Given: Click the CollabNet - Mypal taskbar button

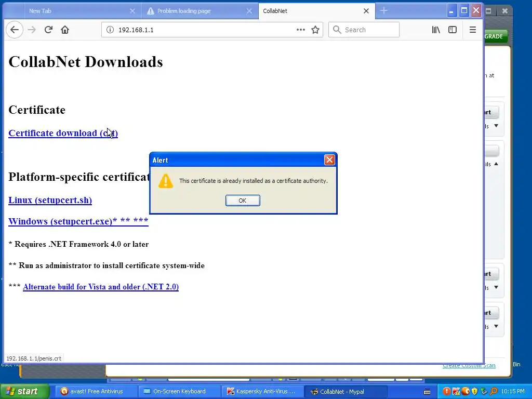Looking at the screenshot, I should [x=345, y=391].
